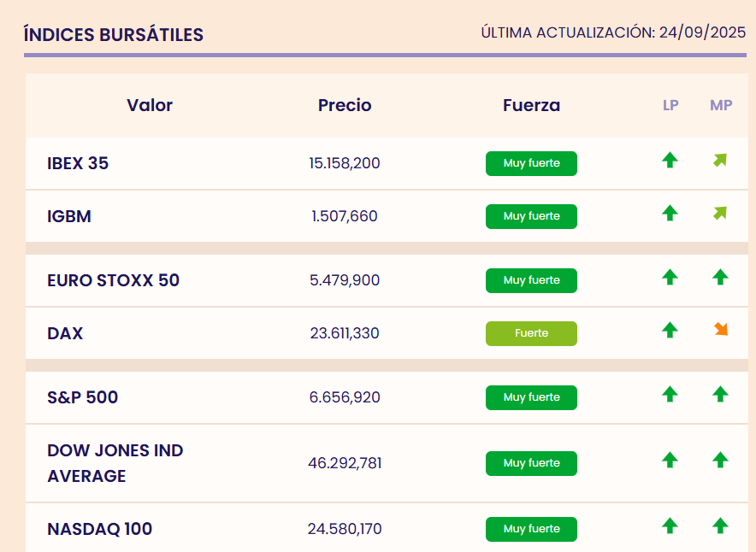Click the DAX orange downward diagonal arrow
756x552 pixels.
point(720,329)
